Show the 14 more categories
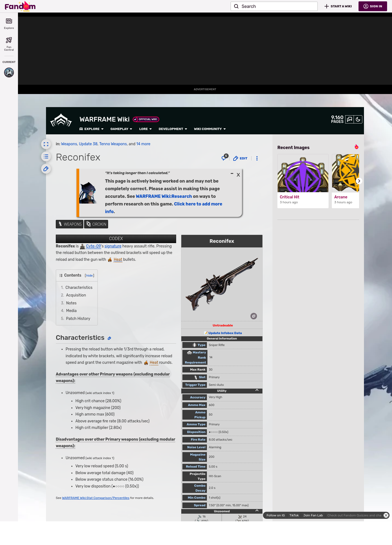This screenshot has height=545, width=392. click(x=143, y=144)
